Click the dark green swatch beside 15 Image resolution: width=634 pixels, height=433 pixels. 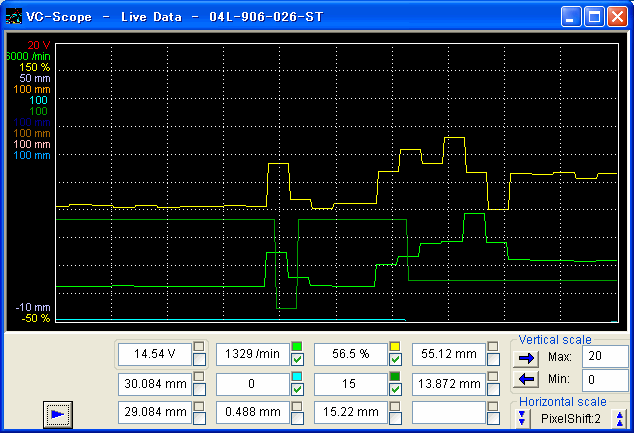[x=395, y=376]
